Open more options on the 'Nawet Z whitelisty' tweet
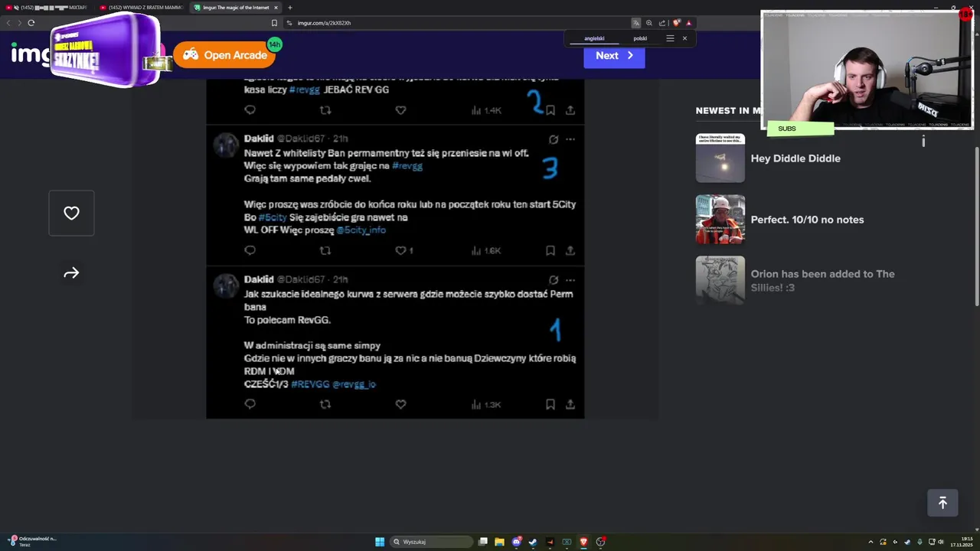Screen dimensions: 980x551 click(x=570, y=139)
